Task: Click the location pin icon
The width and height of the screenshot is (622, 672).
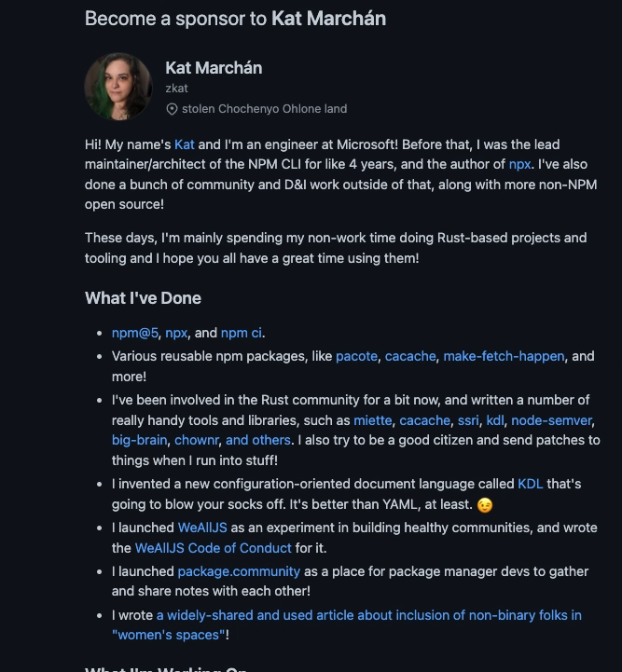Action: pyautogui.click(x=172, y=109)
